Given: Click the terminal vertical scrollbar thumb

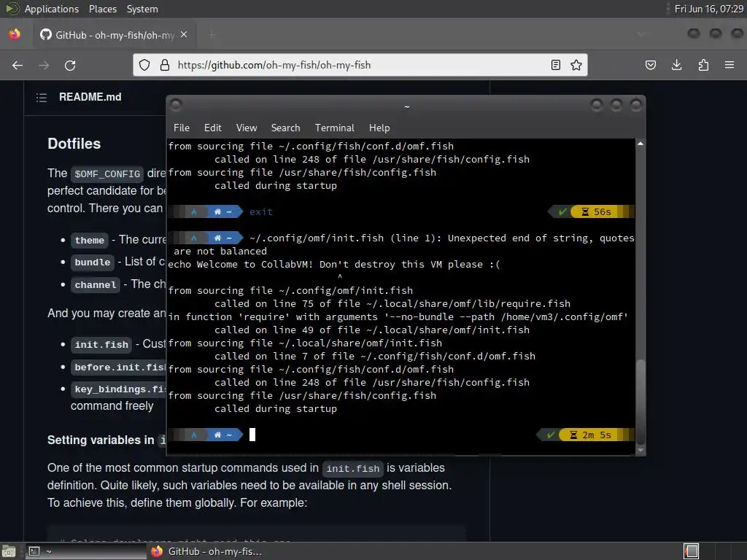Looking at the screenshot, I should coord(640,402).
